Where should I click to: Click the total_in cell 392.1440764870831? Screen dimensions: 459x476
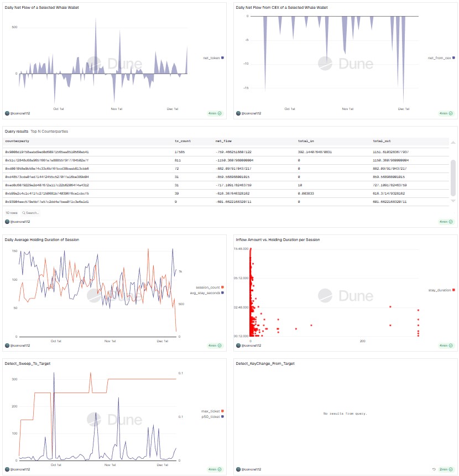point(315,152)
